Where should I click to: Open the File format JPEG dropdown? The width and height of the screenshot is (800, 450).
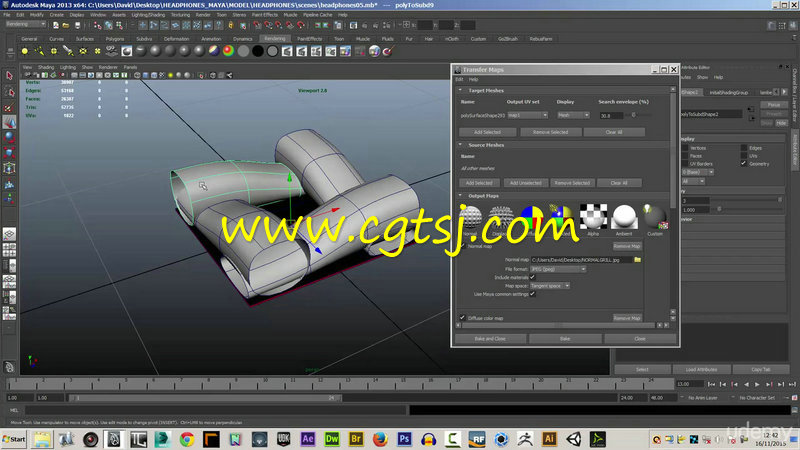tap(558, 269)
